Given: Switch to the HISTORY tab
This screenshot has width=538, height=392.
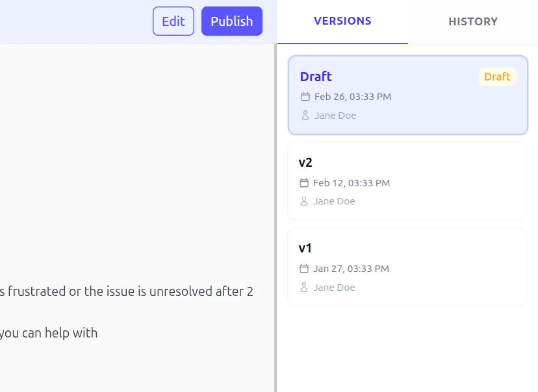Looking at the screenshot, I should [x=473, y=21].
